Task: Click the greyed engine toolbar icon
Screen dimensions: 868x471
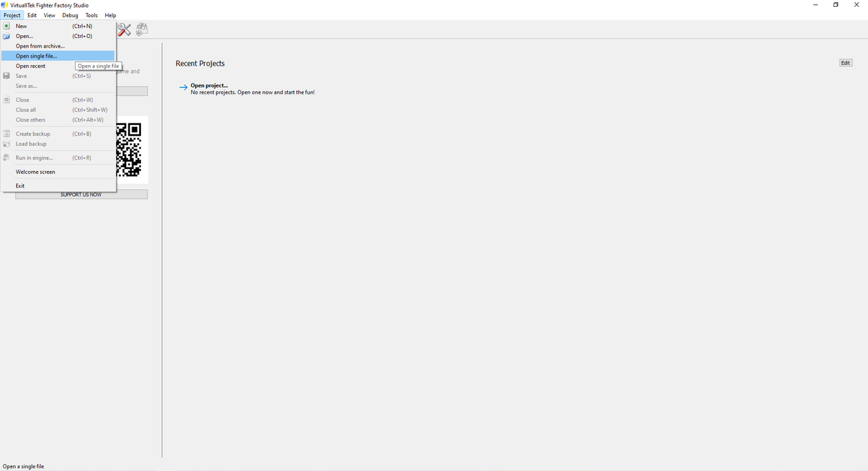Action: tap(142, 29)
